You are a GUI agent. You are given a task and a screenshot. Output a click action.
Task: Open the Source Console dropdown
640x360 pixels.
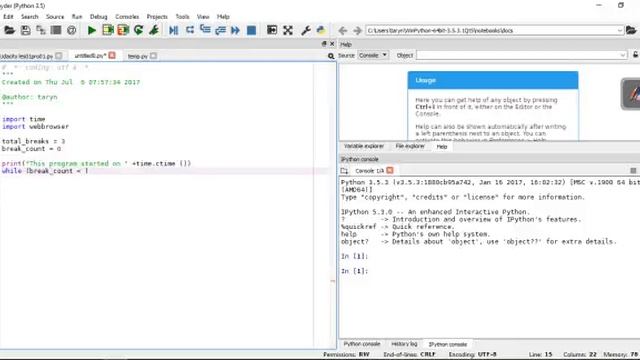click(x=373, y=55)
